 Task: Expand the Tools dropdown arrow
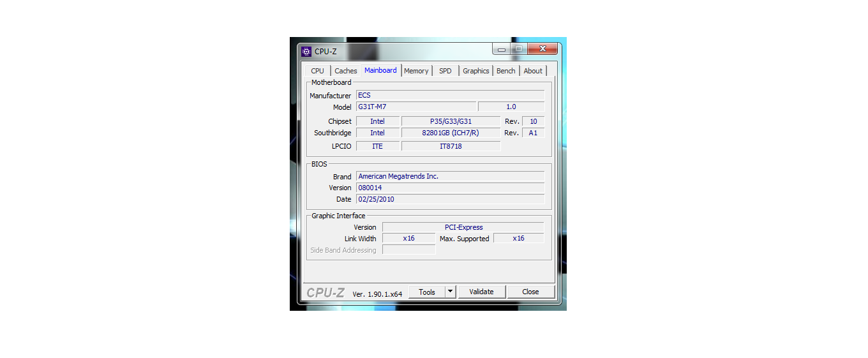(450, 292)
